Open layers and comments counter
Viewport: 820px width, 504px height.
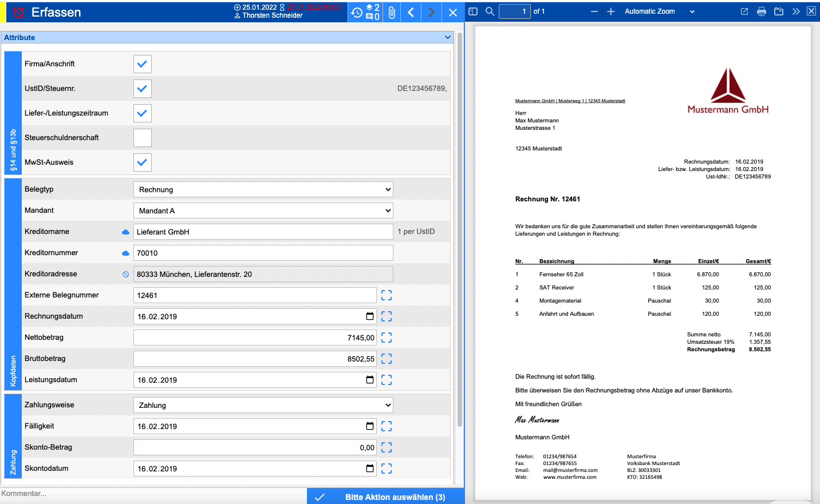tap(373, 12)
